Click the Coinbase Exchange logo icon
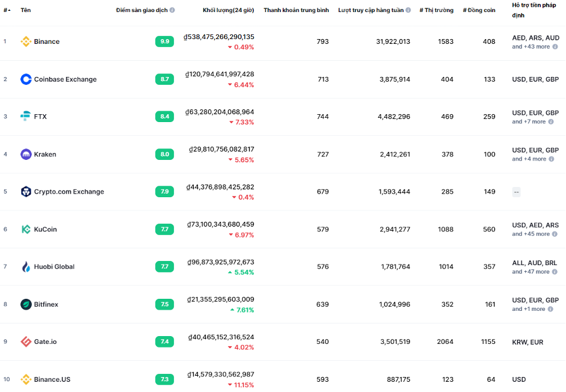The height and width of the screenshot is (392, 566). [26, 79]
